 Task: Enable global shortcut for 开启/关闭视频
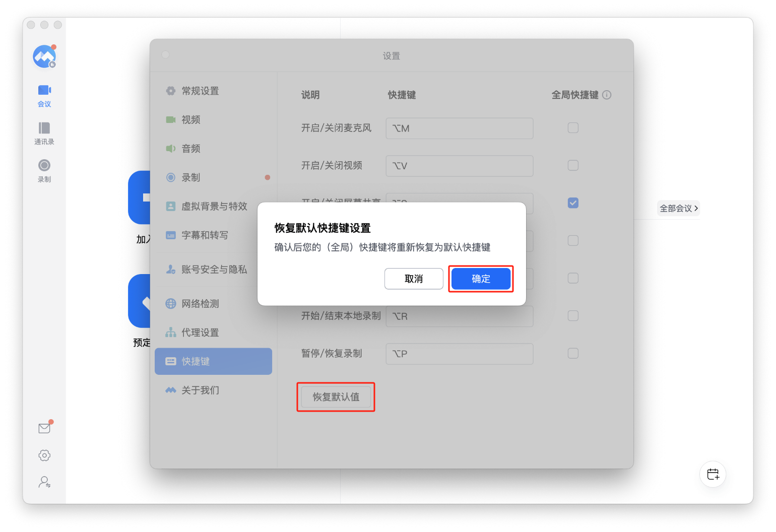click(x=573, y=165)
